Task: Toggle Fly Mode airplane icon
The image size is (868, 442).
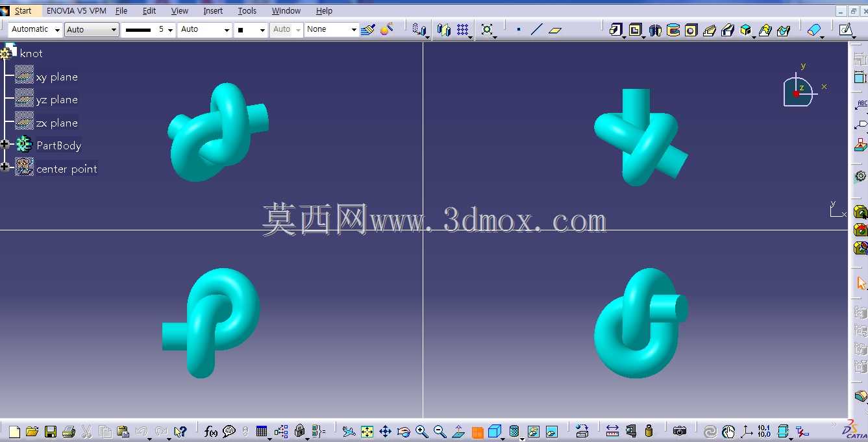Action: (x=349, y=432)
